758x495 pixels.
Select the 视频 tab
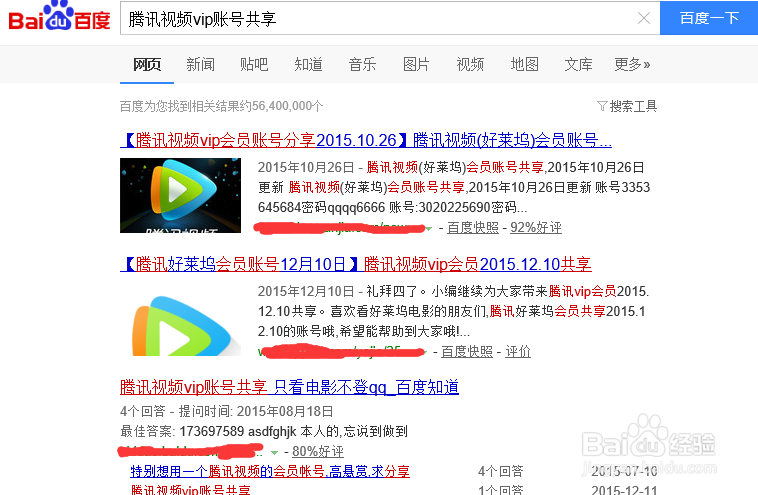point(470,64)
